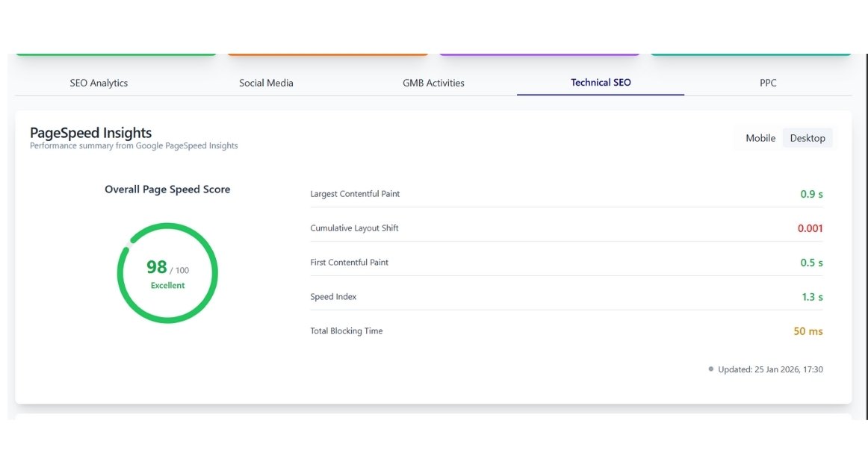Click the red 0.001 layout shift value
868x450 pixels.
pos(810,228)
